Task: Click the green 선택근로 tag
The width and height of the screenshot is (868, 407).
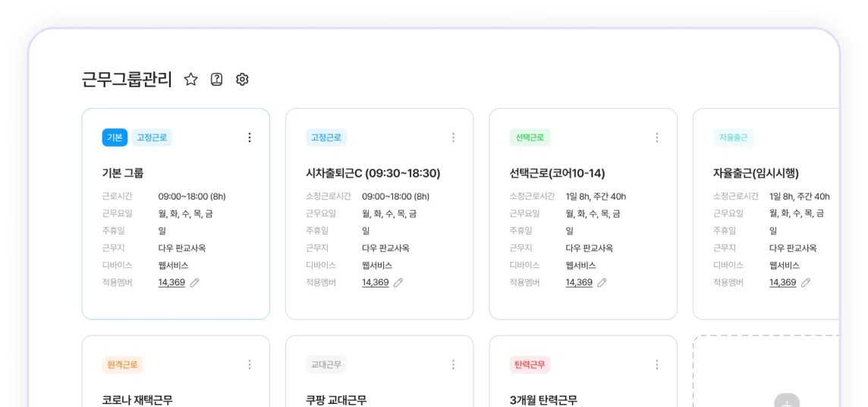Action: [530, 138]
